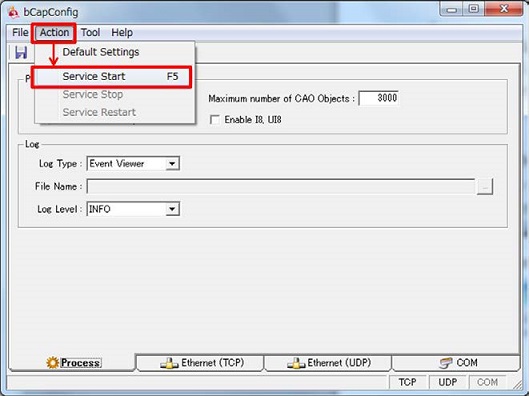Click the save floppy disk toolbar icon
The width and height of the screenshot is (529, 396).
pyautogui.click(x=21, y=53)
